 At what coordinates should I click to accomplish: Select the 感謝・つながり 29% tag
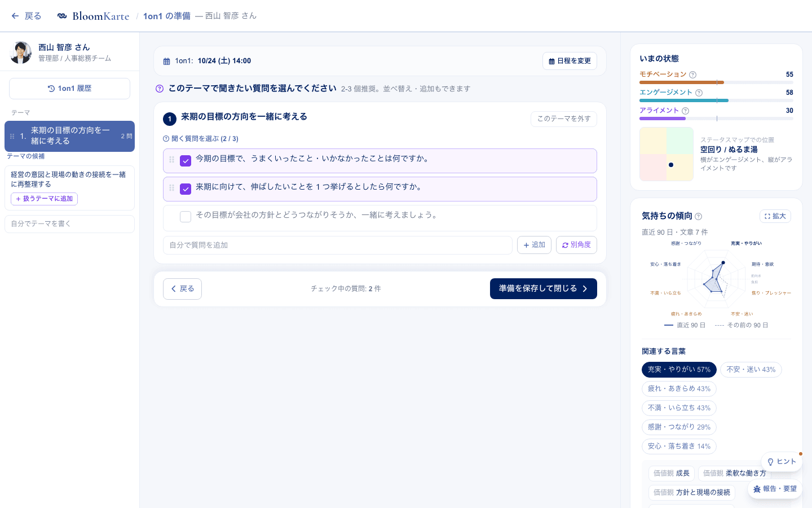pyautogui.click(x=679, y=427)
